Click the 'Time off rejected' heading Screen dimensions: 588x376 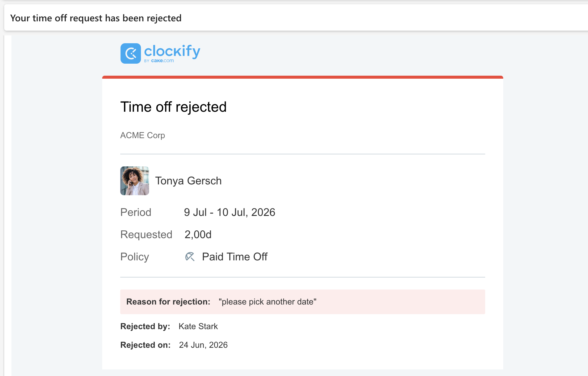[173, 107]
